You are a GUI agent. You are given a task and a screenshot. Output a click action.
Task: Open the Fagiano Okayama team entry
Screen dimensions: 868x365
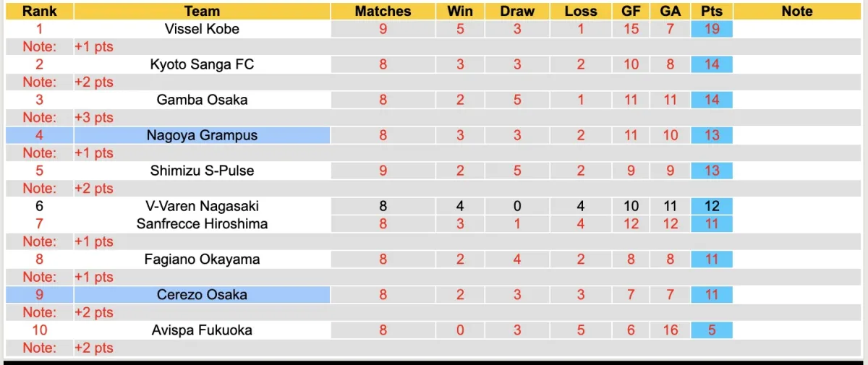[202, 259]
